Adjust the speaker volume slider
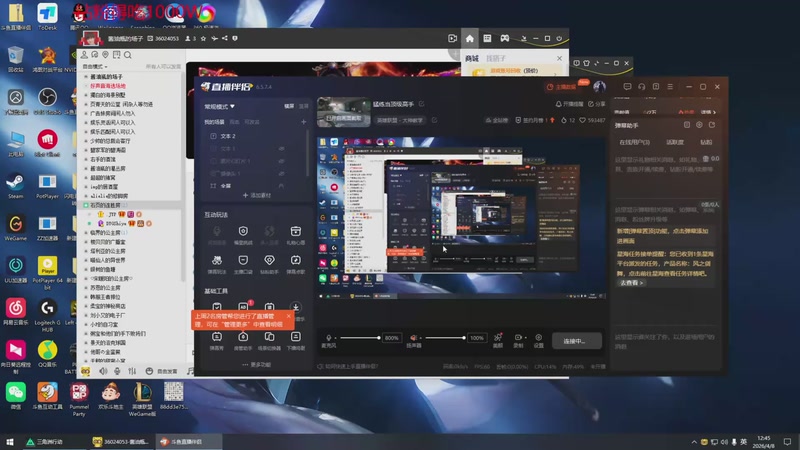The image size is (800, 450). (x=445, y=338)
